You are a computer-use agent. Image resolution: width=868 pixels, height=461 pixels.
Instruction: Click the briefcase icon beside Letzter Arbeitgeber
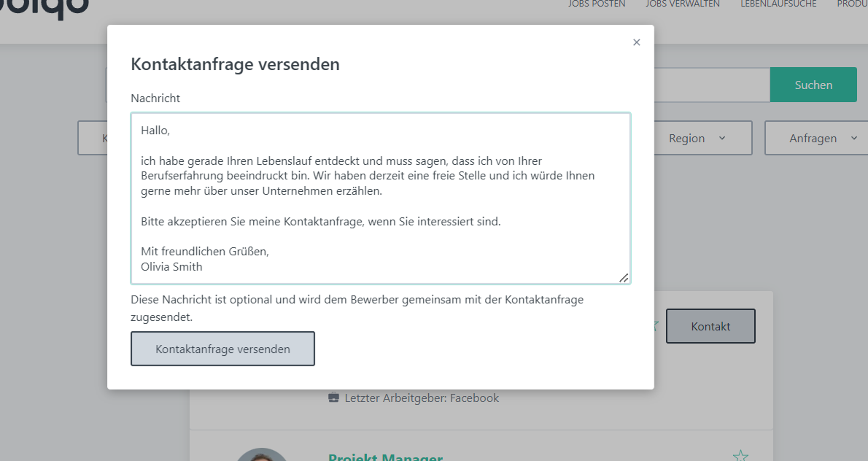(334, 398)
